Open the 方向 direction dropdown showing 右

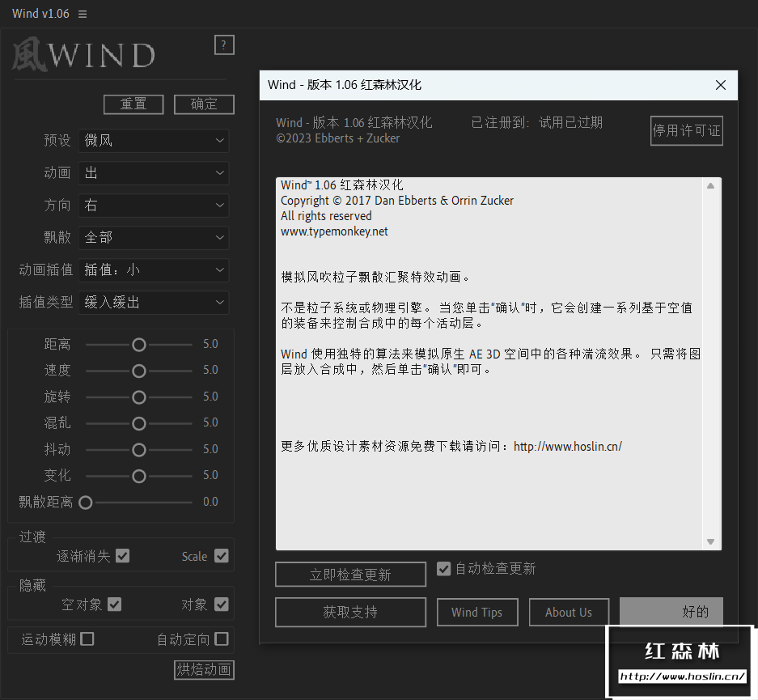click(x=154, y=206)
